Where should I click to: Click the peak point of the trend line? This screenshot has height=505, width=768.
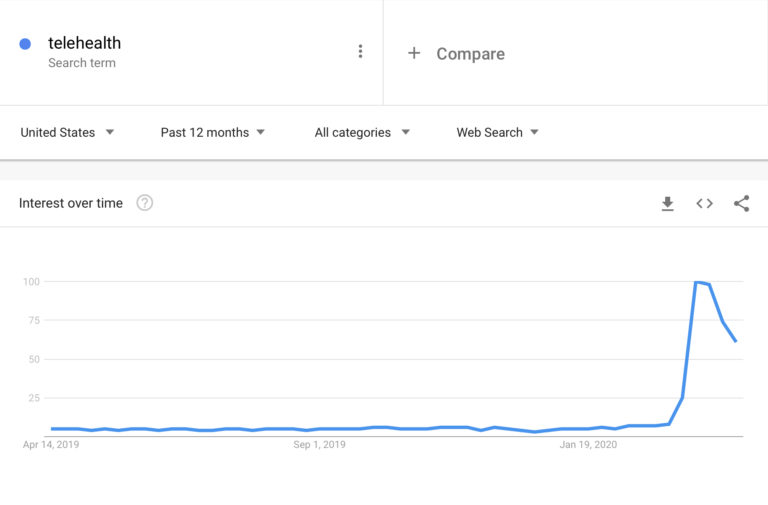[697, 283]
